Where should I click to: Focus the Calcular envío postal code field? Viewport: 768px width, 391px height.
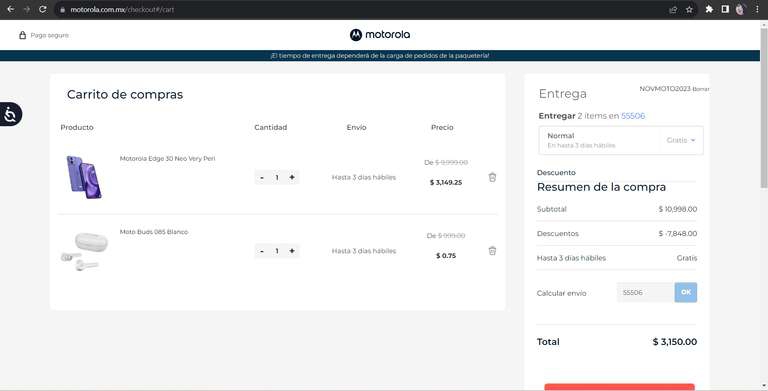tap(646, 292)
